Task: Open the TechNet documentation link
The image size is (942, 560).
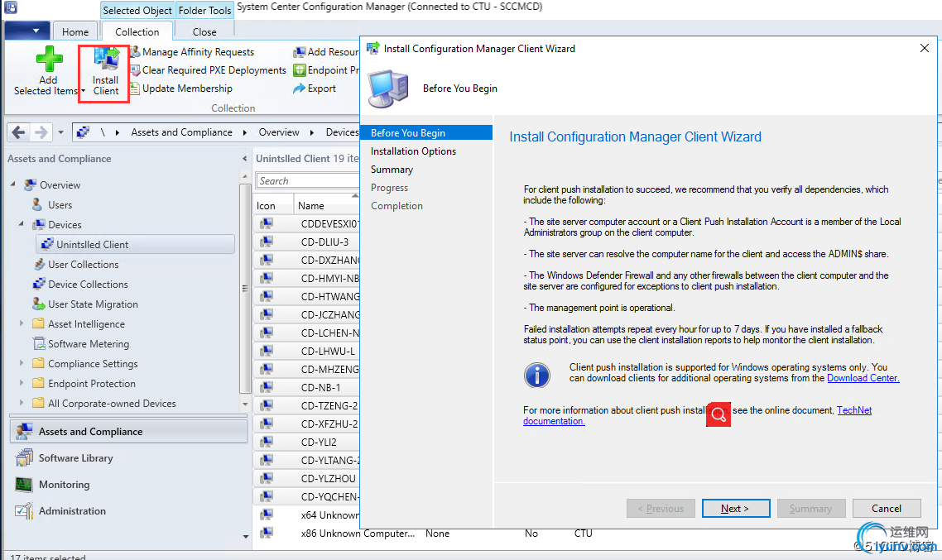Action: click(853, 410)
